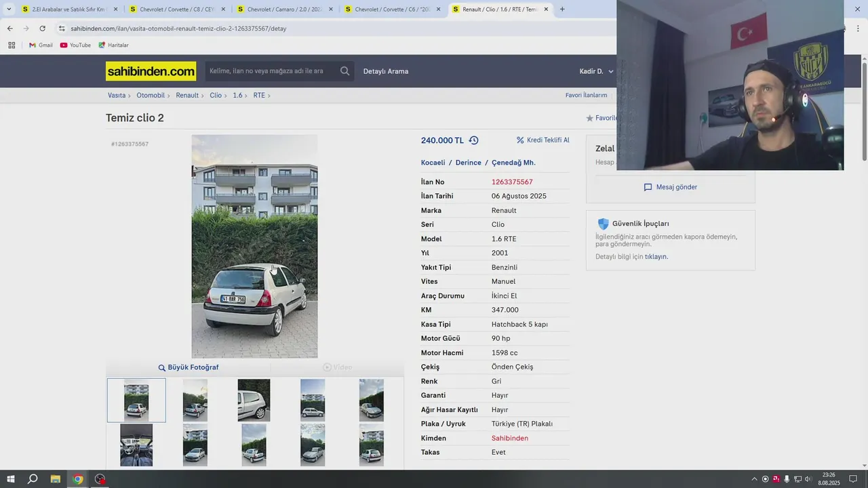Click the Kocaeli location link

433,163
